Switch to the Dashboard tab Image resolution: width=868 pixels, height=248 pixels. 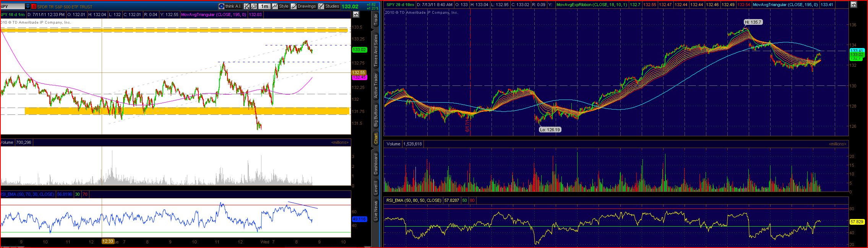(x=376, y=164)
